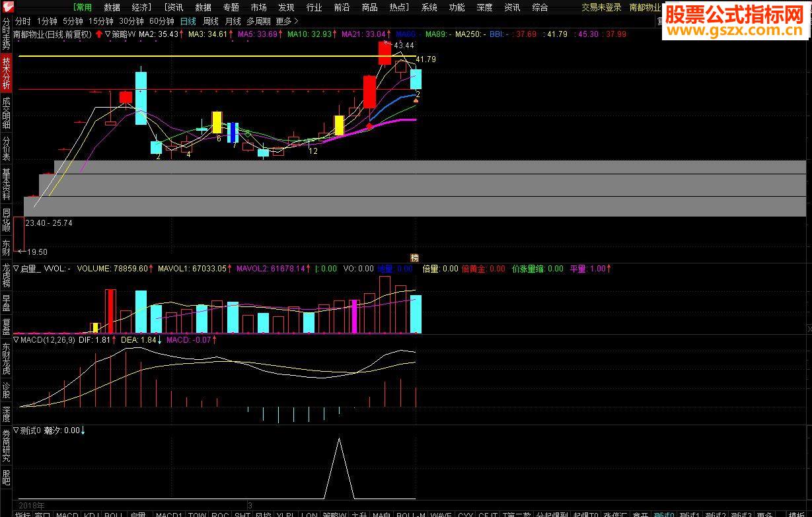This screenshot has height=517, width=812.
Task: Click the 平量: 1.00 reading
Action: click(587, 269)
